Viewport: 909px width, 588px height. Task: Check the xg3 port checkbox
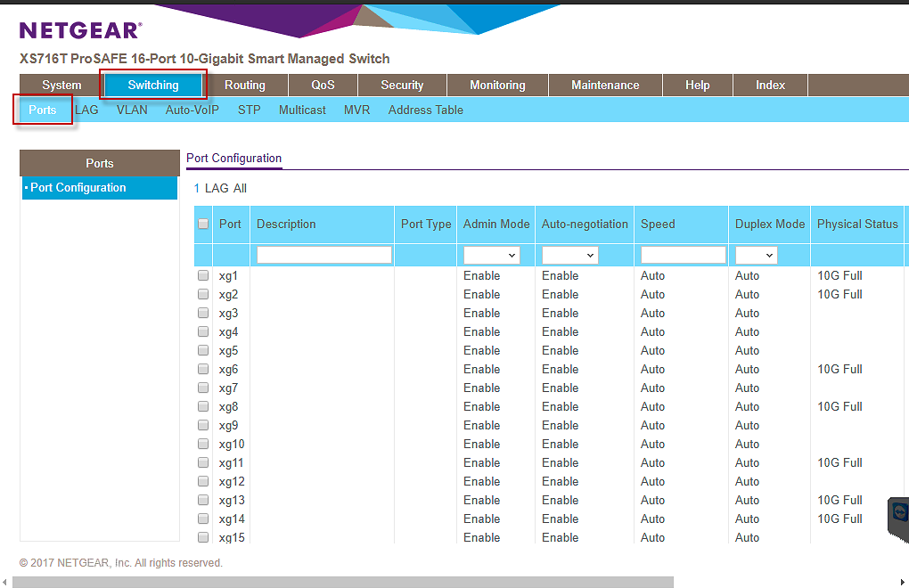tap(203, 313)
